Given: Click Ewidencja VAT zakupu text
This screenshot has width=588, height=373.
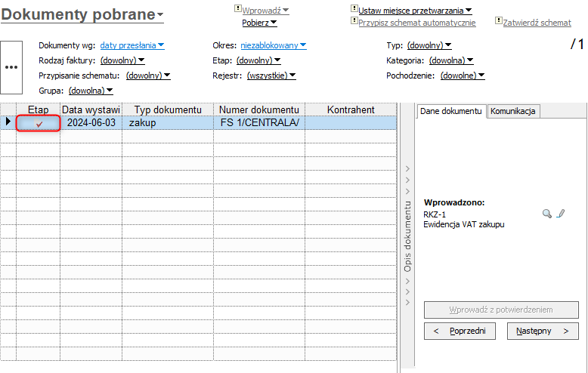Looking at the screenshot, I should click(464, 225).
